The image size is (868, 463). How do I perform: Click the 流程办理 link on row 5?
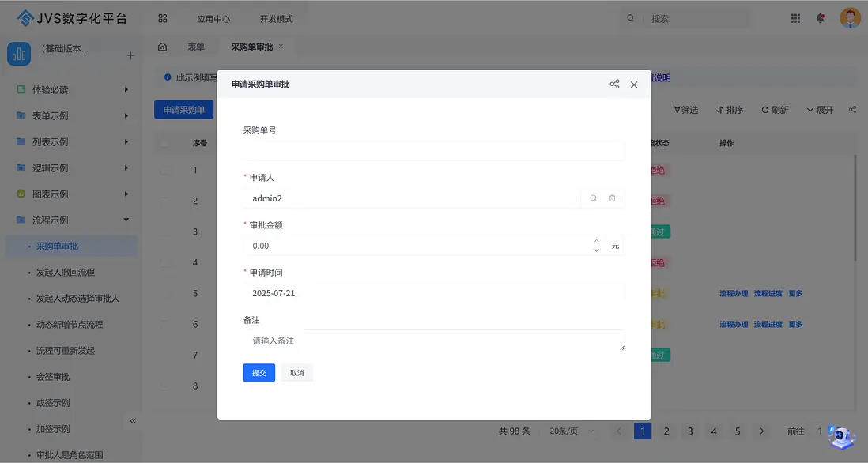pos(734,293)
